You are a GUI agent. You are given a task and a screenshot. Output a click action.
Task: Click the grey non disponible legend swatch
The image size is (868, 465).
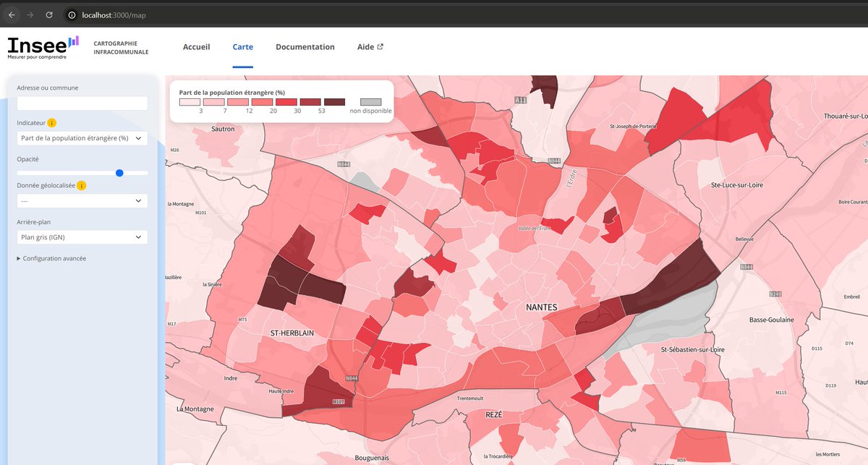[370, 103]
